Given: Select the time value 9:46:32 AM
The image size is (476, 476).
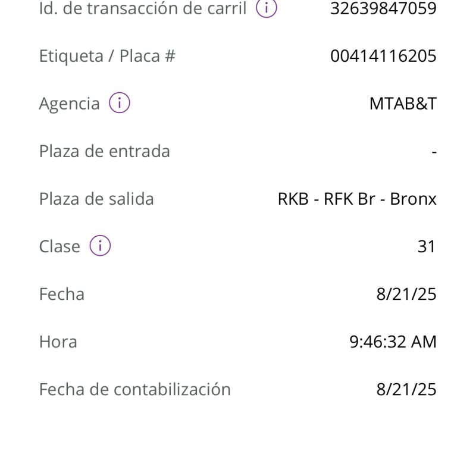Looking at the screenshot, I should pyautogui.click(x=393, y=342).
